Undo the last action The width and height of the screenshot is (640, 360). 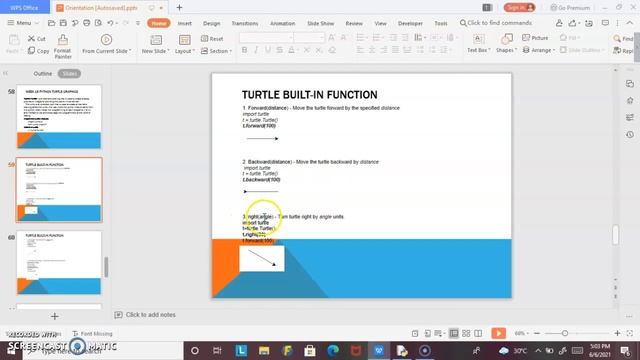pos(110,23)
